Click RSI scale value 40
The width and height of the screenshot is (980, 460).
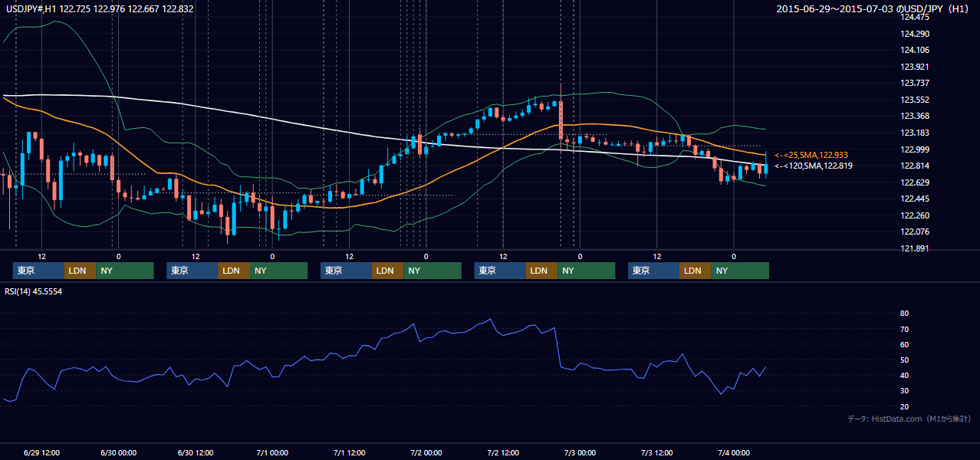click(904, 375)
